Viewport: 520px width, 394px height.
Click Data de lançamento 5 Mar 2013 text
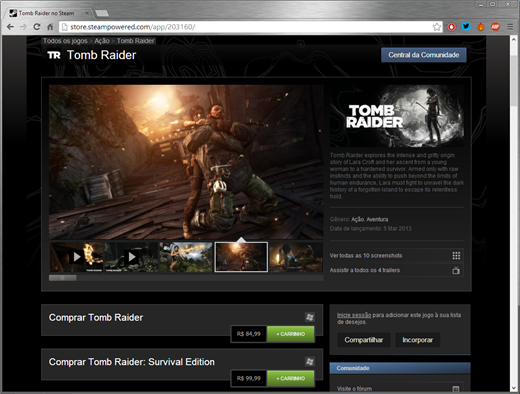click(370, 229)
